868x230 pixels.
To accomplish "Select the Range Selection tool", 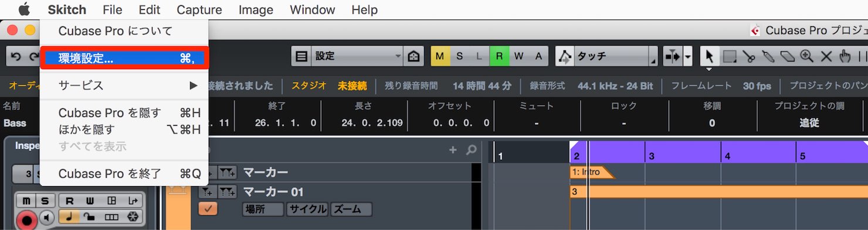I will pos(730,56).
